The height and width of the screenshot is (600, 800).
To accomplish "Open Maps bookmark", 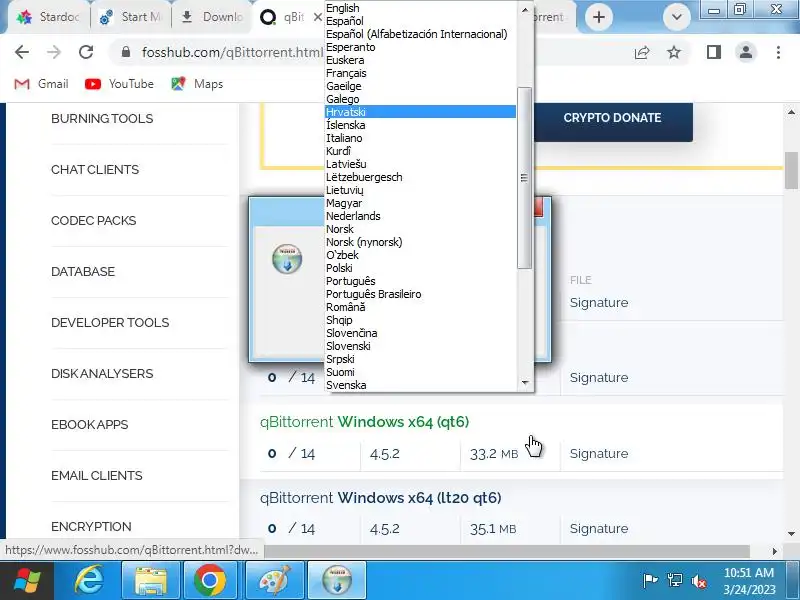I will [x=197, y=84].
